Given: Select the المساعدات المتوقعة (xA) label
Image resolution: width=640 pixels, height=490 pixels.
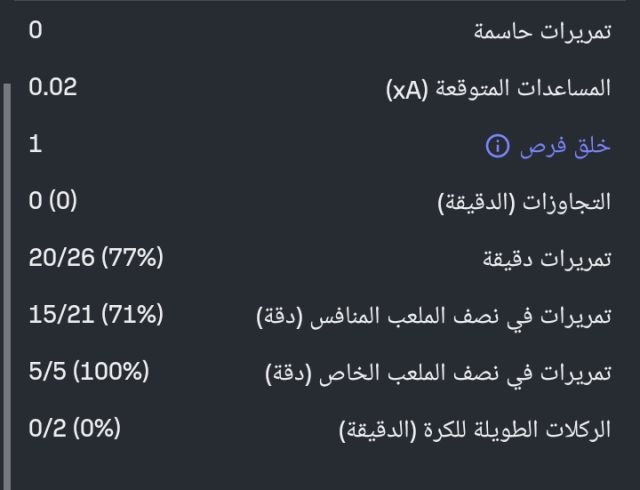Looking at the screenshot, I should 498,88.
